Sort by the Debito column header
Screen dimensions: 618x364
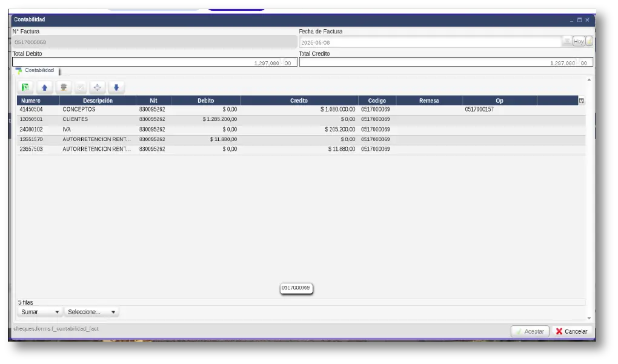point(206,101)
